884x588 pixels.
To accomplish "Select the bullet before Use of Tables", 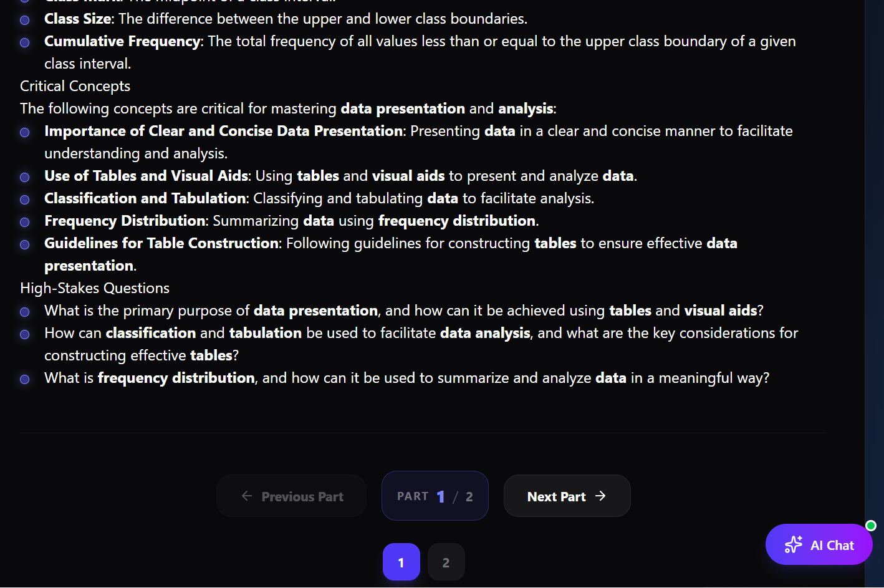I will pos(25,177).
